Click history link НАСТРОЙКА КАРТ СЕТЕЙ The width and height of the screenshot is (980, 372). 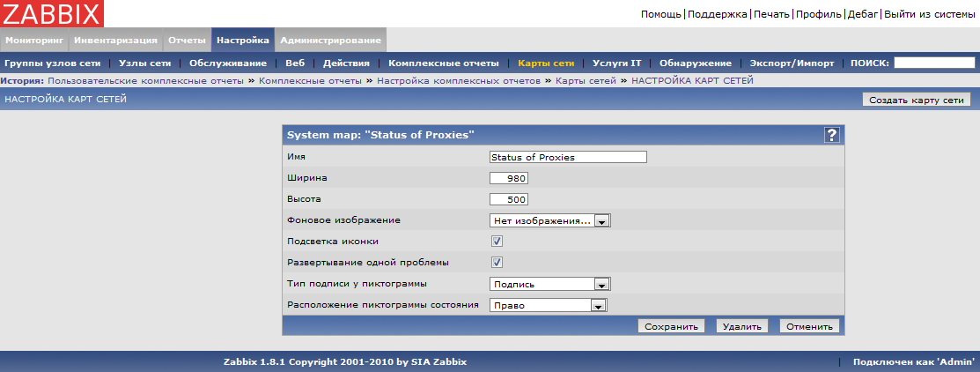(692, 81)
